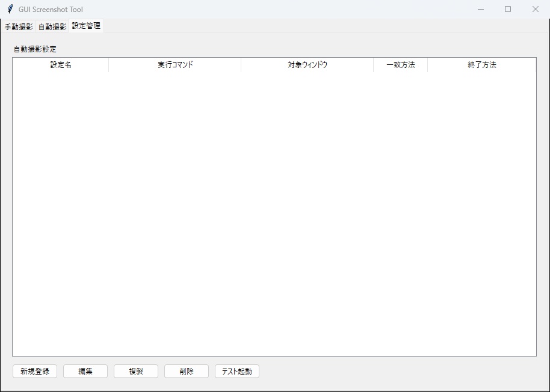Screen dimensions: 550x392
Task: Select the 設定管理 tab
Action: (x=86, y=26)
